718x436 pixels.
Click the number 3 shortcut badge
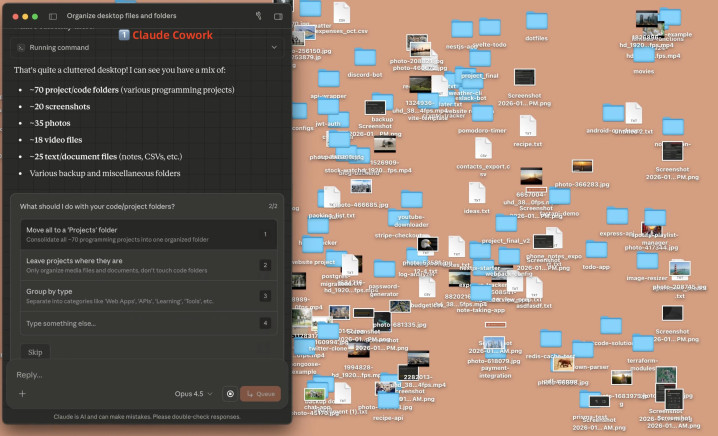pyautogui.click(x=265, y=296)
